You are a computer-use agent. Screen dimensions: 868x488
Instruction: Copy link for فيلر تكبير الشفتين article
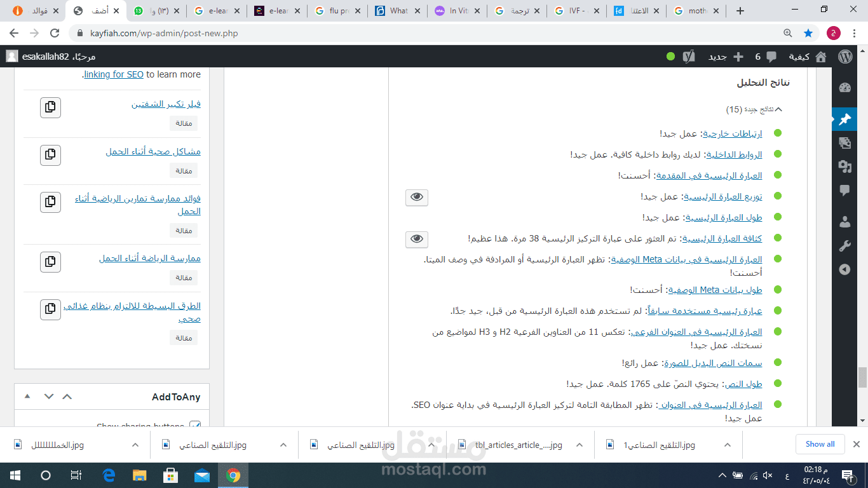point(50,107)
